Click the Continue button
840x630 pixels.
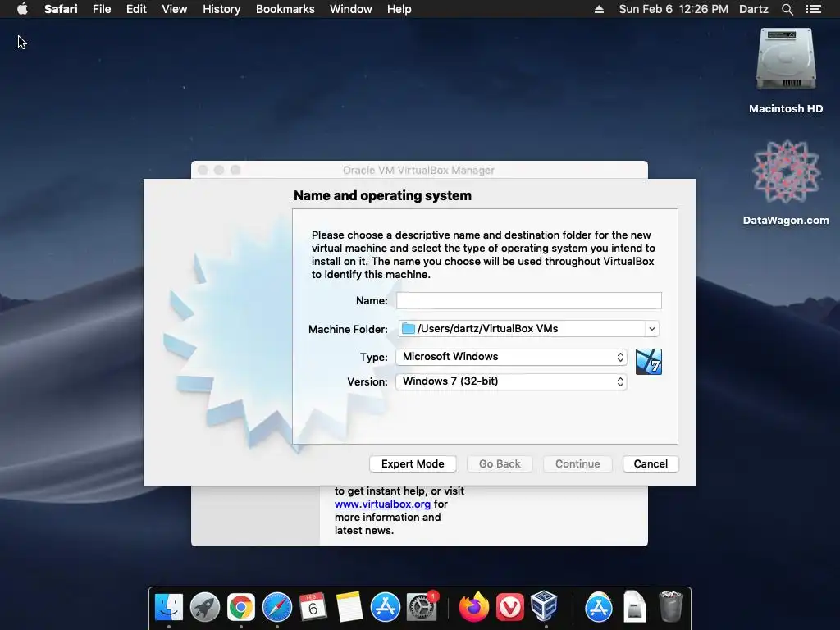click(x=577, y=464)
